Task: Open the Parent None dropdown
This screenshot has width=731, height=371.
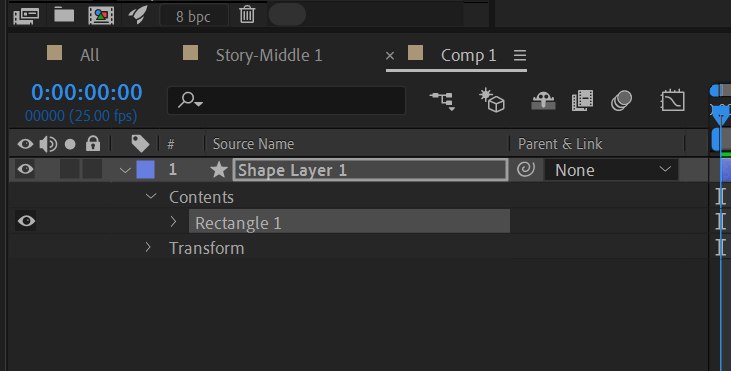Action: pyautogui.click(x=611, y=170)
